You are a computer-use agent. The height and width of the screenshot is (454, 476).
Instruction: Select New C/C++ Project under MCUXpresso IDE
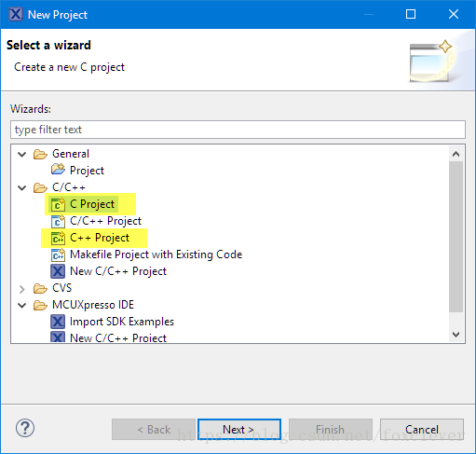[118, 337]
